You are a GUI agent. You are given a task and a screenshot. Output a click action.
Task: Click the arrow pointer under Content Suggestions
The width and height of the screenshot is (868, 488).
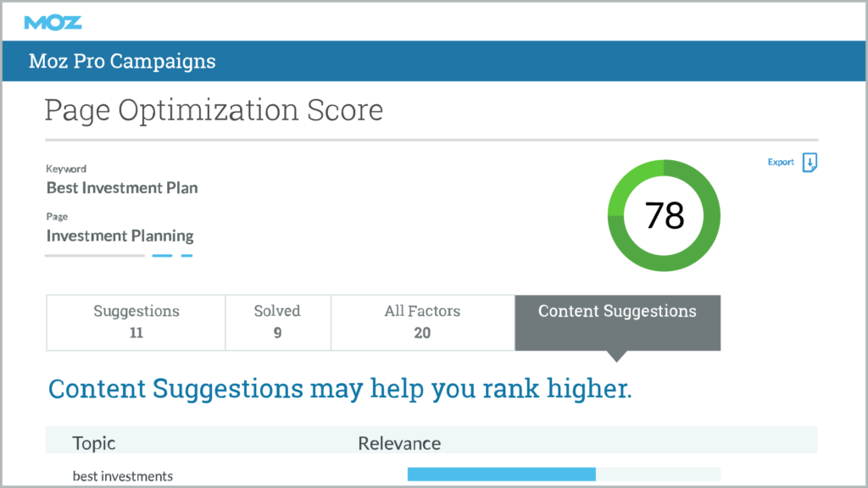click(617, 356)
